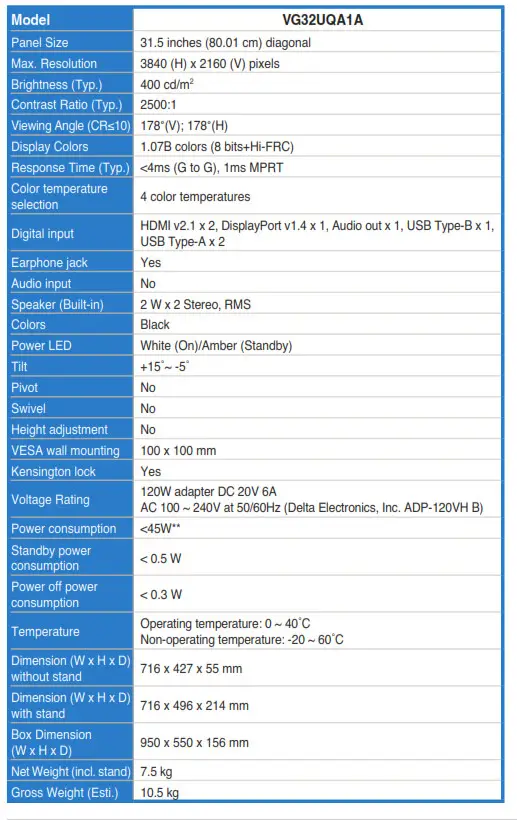Click the 100 x 100 mm value
The image size is (517, 820).
(178, 451)
